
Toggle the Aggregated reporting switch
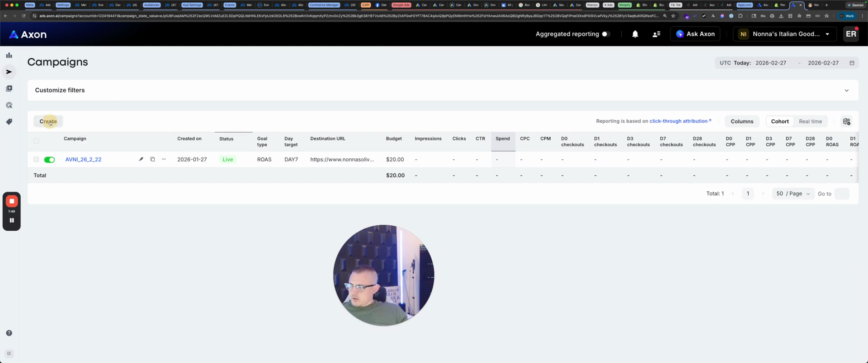pyautogui.click(x=606, y=34)
